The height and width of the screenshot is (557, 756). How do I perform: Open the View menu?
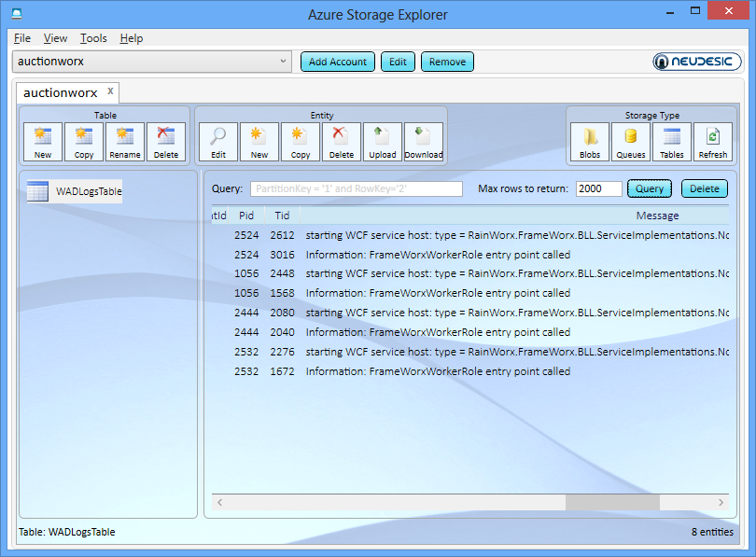coord(55,38)
